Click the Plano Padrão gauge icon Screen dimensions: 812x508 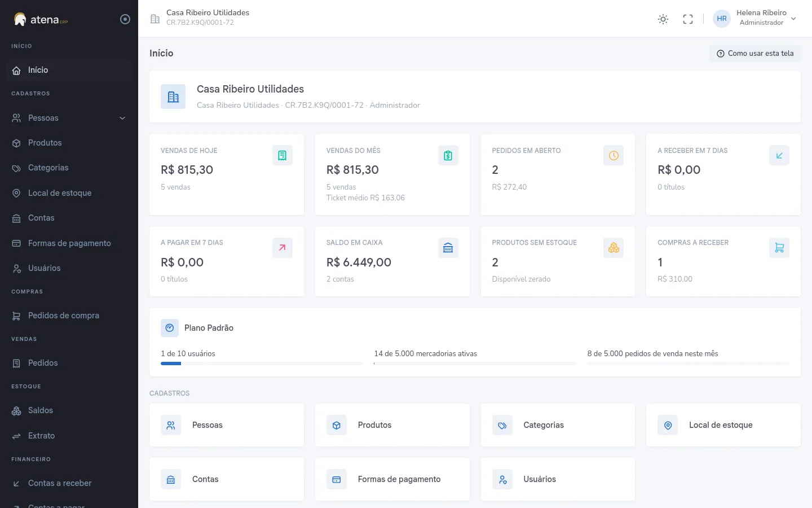coord(170,328)
